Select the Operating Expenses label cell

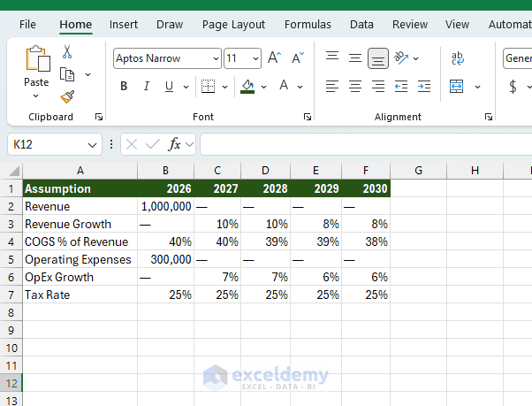pos(80,259)
